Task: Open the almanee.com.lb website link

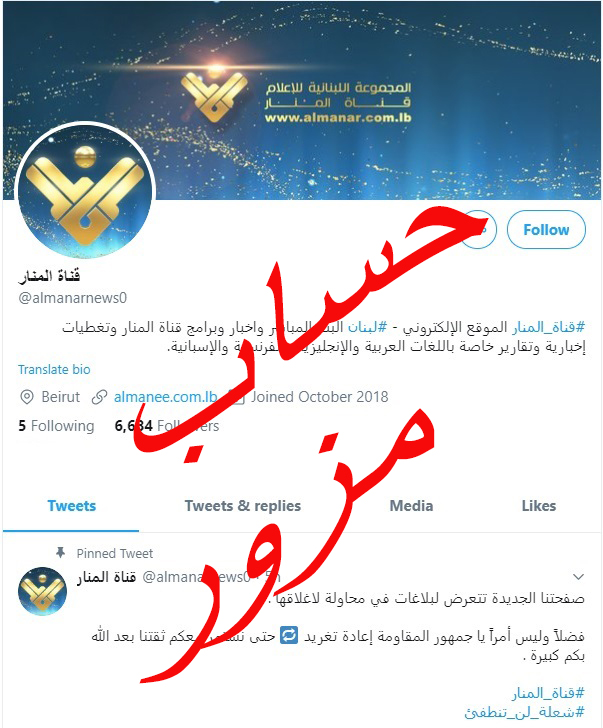Action: coord(166,397)
